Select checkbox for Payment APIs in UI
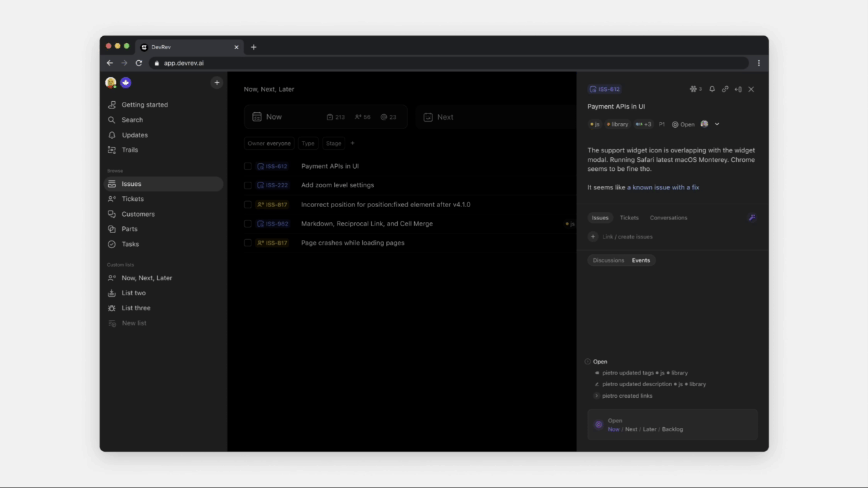Image resolution: width=868 pixels, height=488 pixels. point(247,166)
